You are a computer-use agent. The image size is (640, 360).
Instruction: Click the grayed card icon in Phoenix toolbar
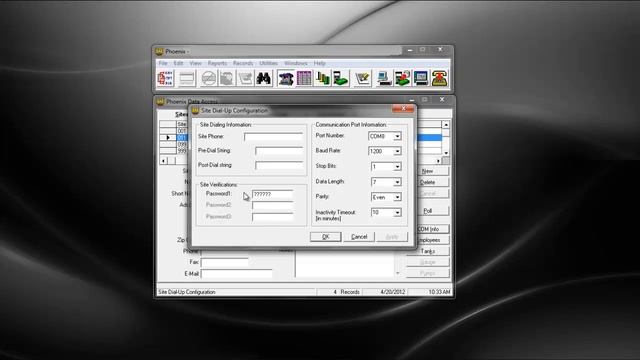[x=187, y=78]
